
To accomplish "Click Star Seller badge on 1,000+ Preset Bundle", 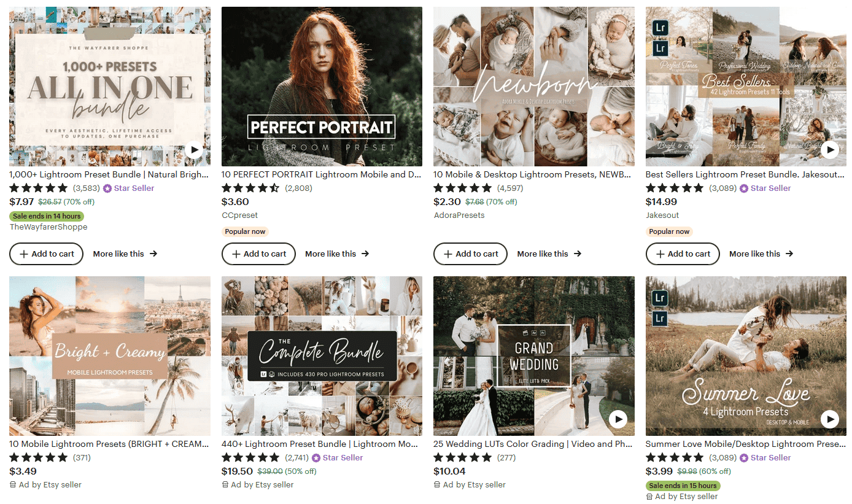I will point(129,188).
